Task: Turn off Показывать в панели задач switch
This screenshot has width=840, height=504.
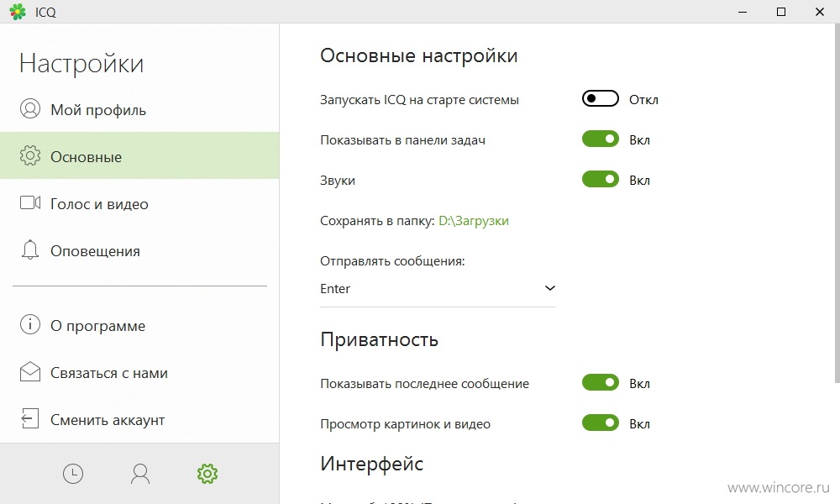Action: tap(601, 139)
